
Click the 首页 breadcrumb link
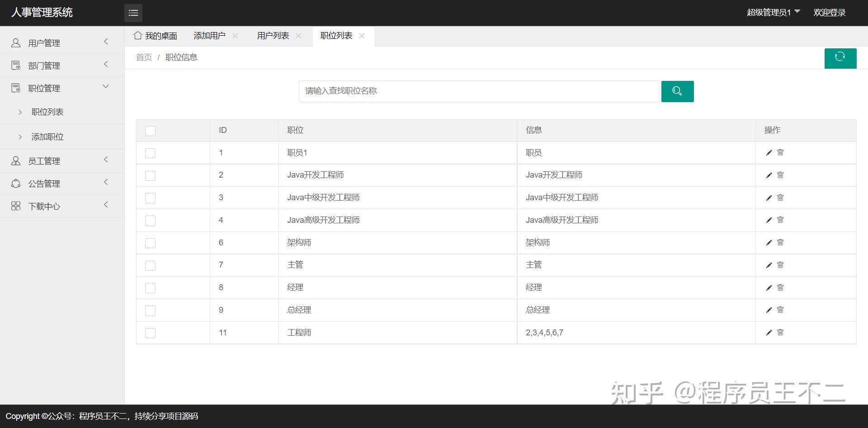point(144,57)
